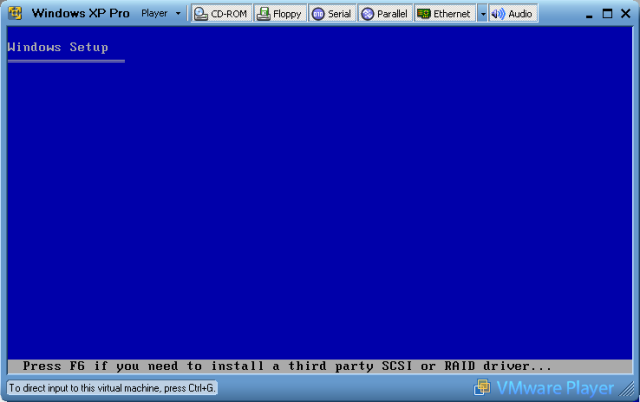Click the 'Press F6' driver message bar

click(320, 366)
